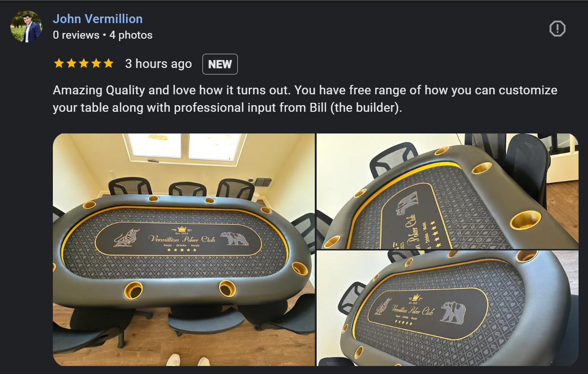Open the bottom-right poker table photo
This screenshot has height=374, width=588.
[447, 308]
